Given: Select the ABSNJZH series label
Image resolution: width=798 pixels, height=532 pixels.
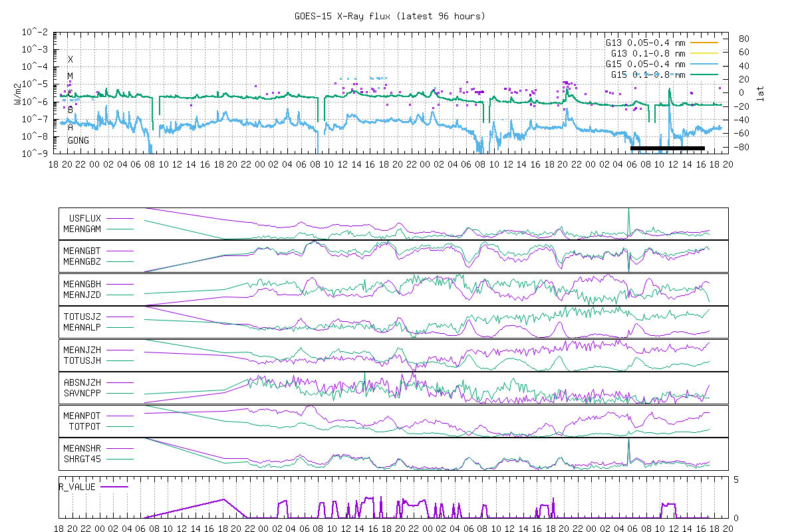Looking at the screenshot, I should coord(82,382).
